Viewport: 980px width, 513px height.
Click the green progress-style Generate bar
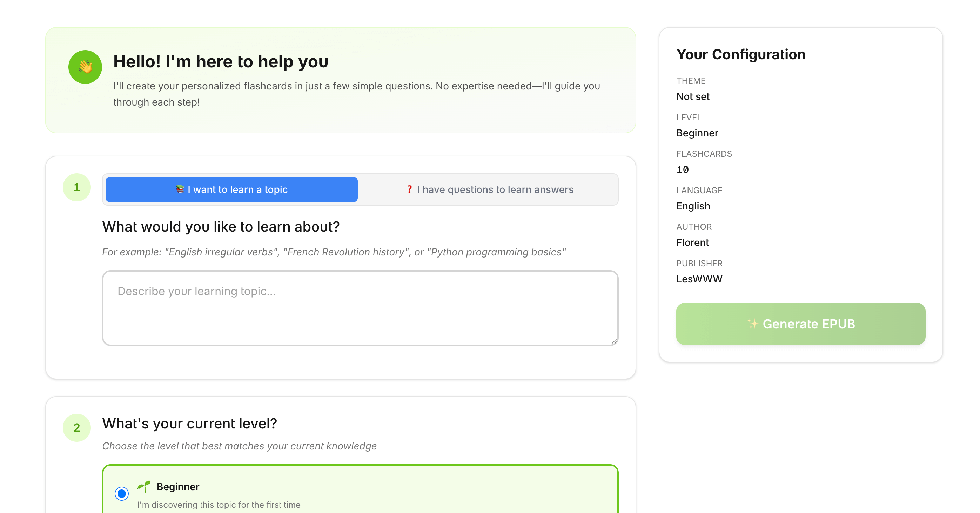pos(800,324)
